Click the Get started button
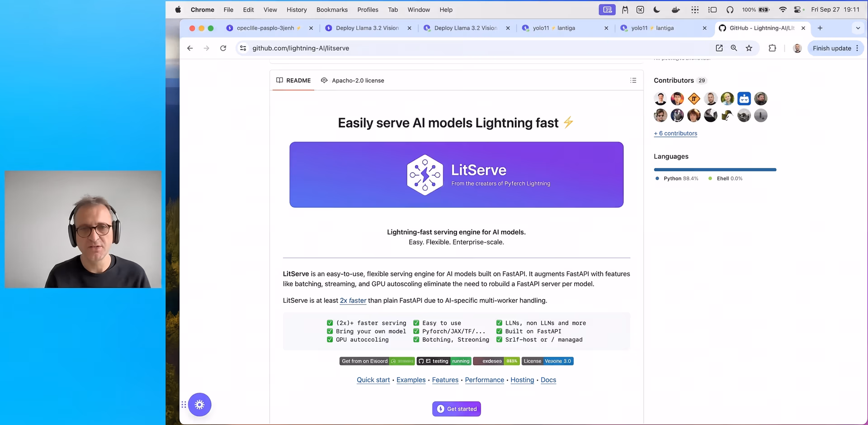This screenshot has width=868, height=425. 457,409
